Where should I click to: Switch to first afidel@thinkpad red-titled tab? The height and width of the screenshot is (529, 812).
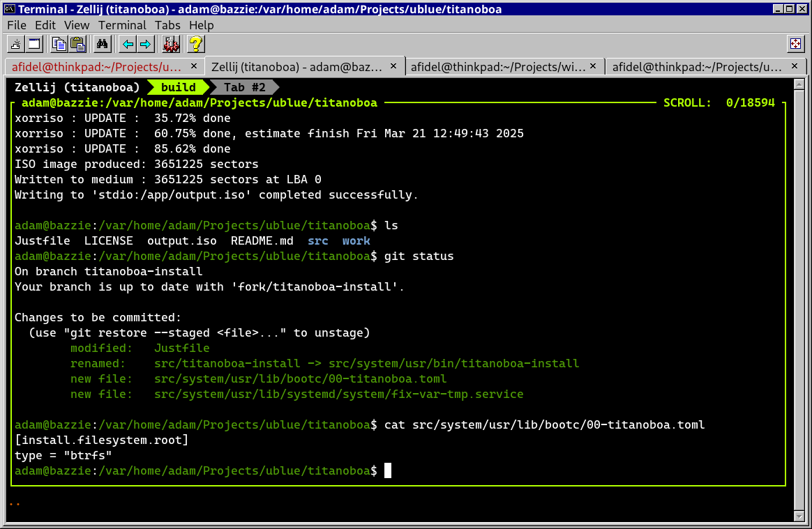[96, 67]
